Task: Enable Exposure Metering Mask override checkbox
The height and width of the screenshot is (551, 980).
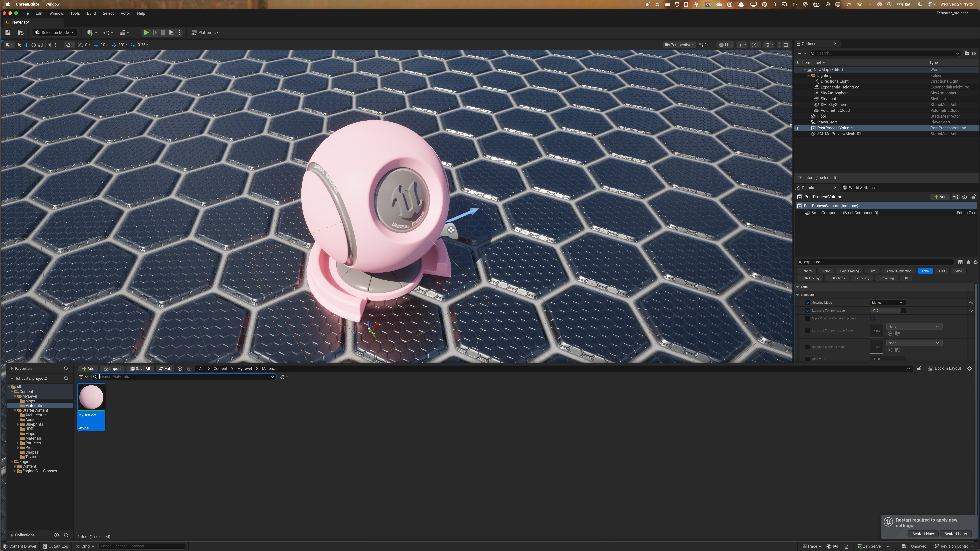Action: point(808,347)
